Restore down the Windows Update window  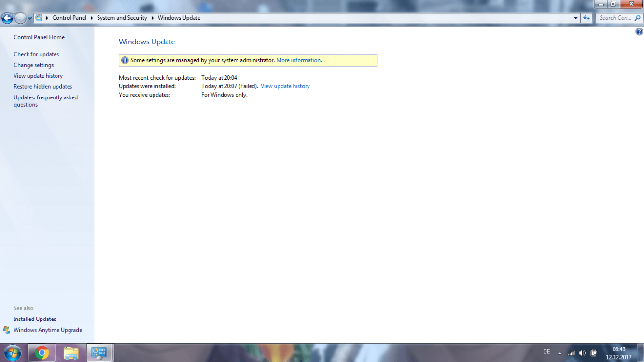click(x=613, y=4)
